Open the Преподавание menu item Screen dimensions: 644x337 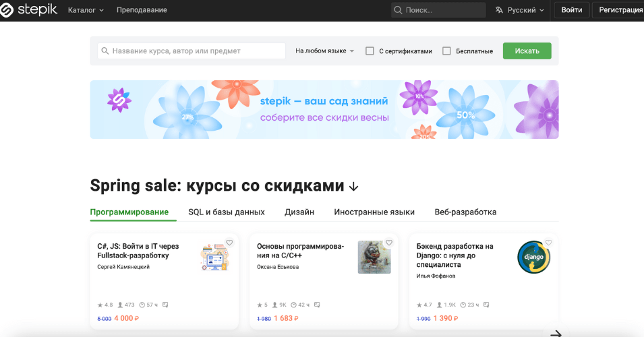point(142,10)
